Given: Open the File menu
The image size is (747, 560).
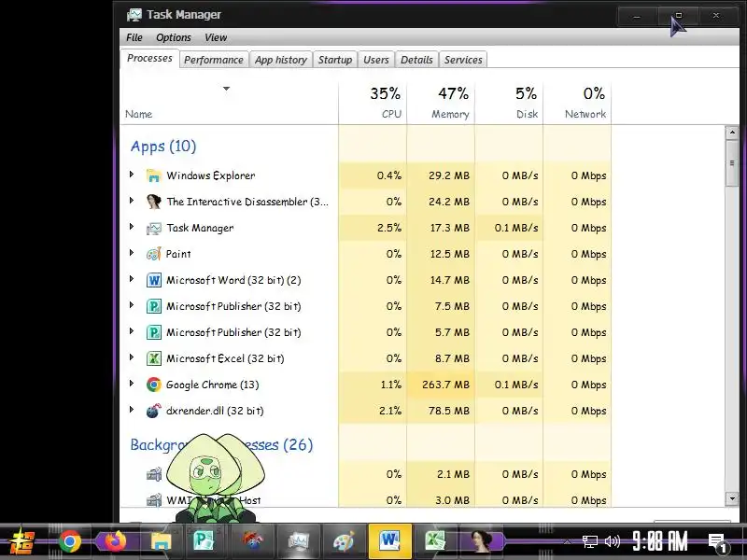Looking at the screenshot, I should pos(134,37).
